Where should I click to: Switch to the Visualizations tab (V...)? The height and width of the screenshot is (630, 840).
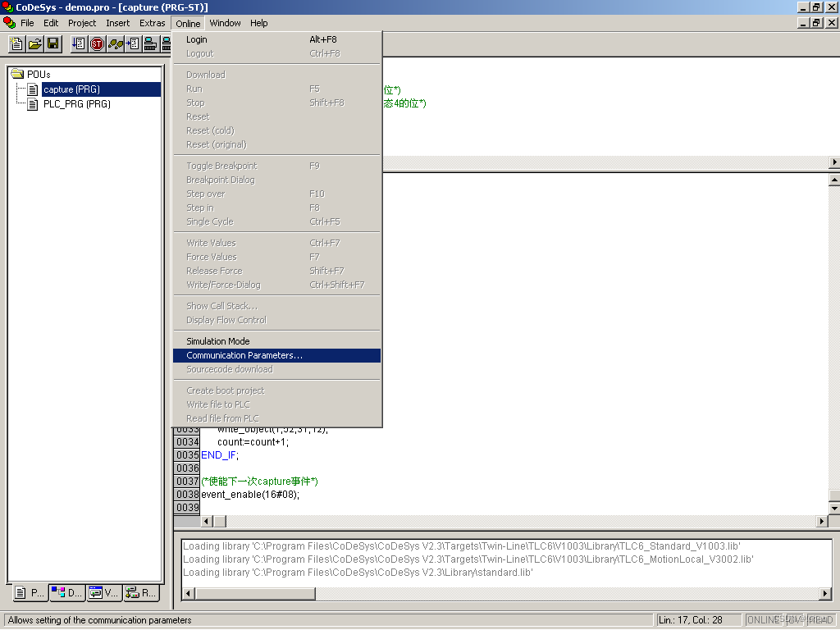[x=104, y=592]
